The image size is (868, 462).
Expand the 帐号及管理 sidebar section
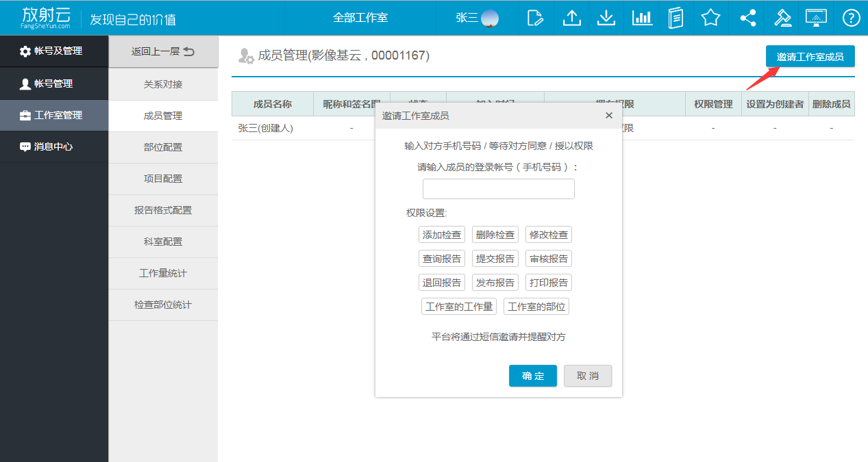(54, 51)
